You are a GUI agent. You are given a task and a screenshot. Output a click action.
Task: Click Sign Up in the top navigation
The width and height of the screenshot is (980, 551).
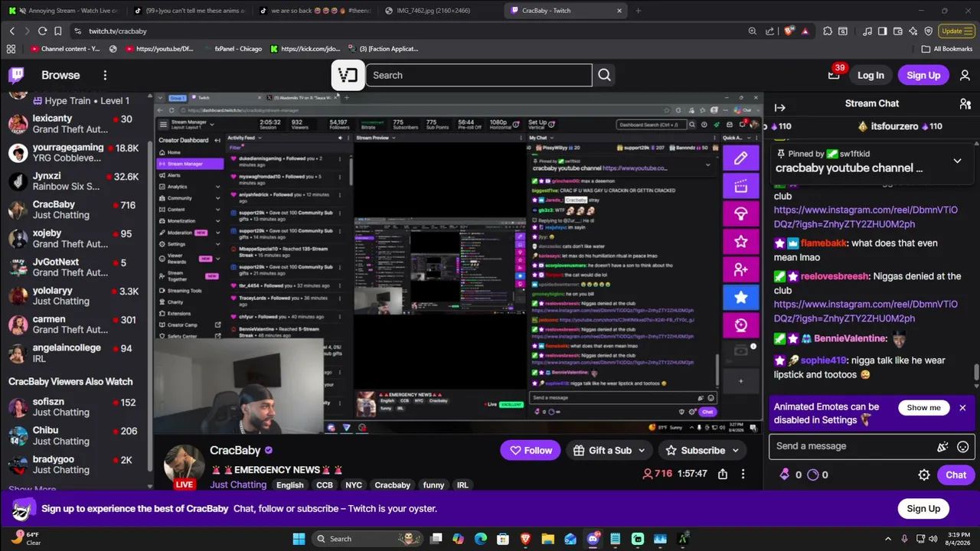pyautogui.click(x=923, y=75)
